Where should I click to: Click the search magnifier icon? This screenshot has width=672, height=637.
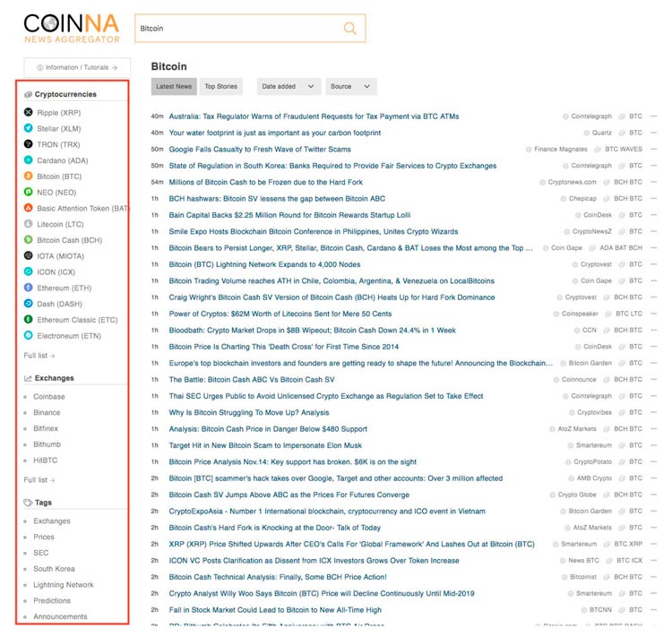click(349, 29)
